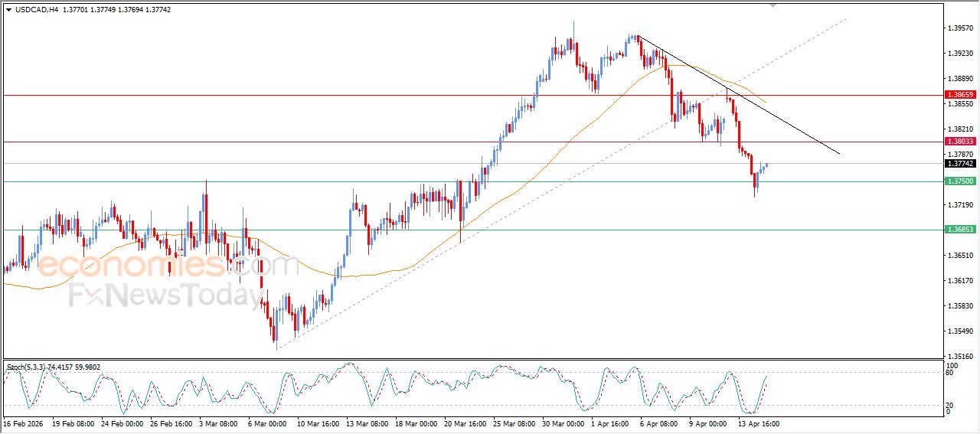
Task: Click the current price label 1.37742
Action: click(x=959, y=164)
